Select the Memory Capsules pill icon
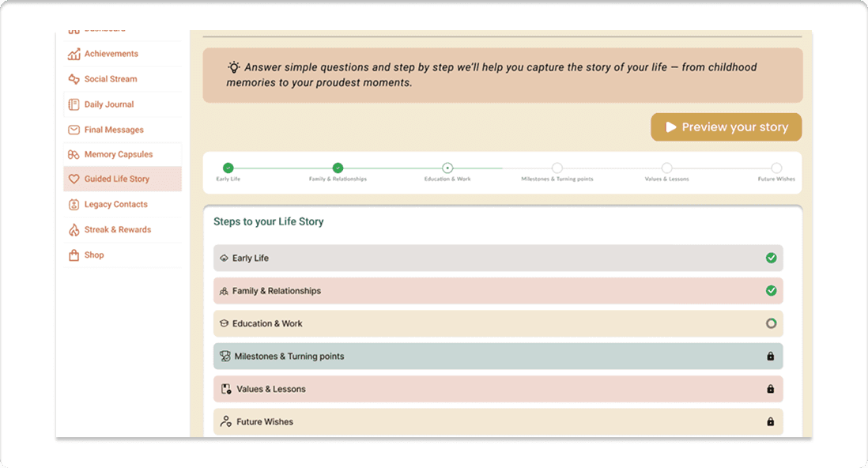The image size is (868, 468). pyautogui.click(x=72, y=154)
